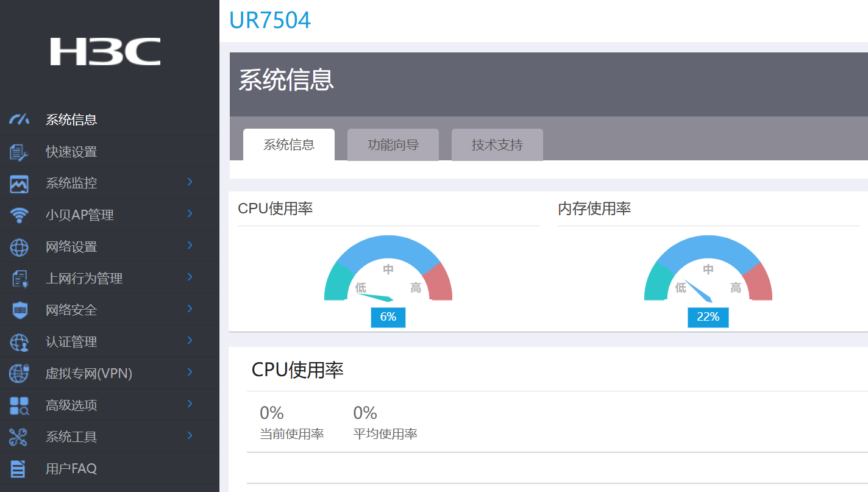Click the 22% memory value badge
This screenshot has width=868, height=492.
coord(708,317)
